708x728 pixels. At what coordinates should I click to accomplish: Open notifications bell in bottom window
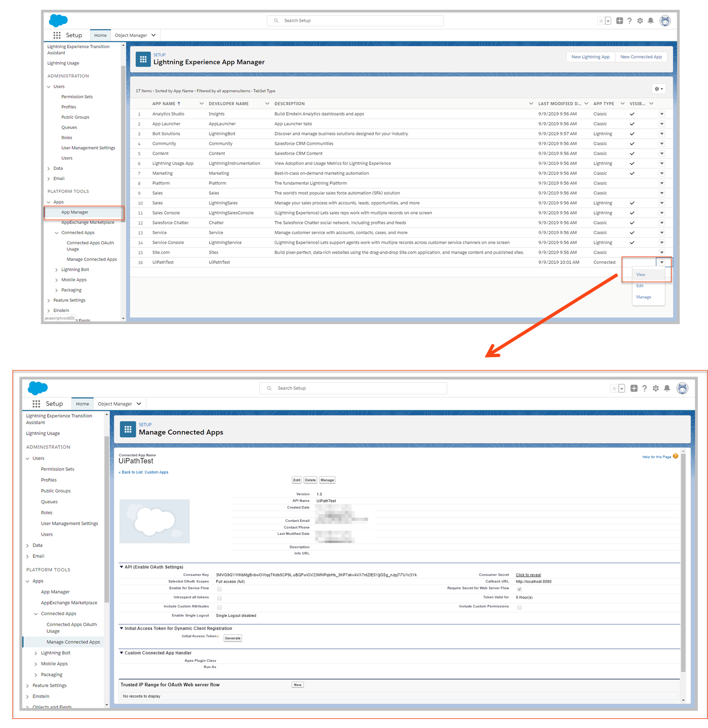click(x=667, y=388)
